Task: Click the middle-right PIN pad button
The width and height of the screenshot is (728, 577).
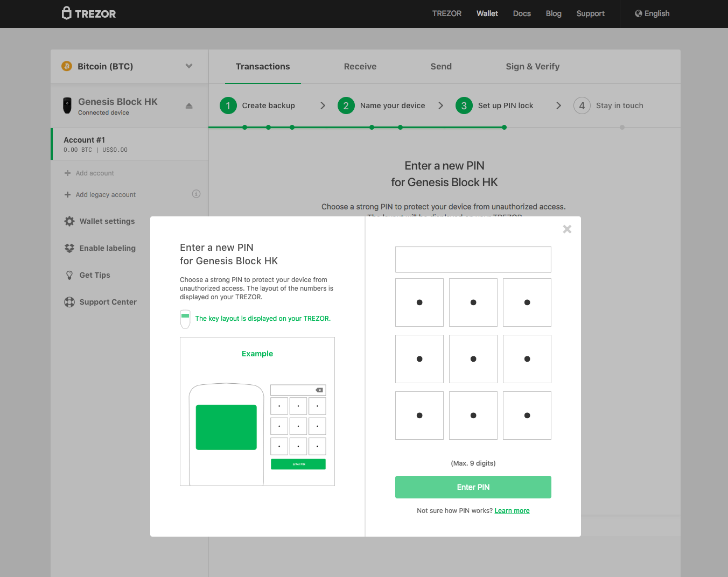Action: click(527, 359)
